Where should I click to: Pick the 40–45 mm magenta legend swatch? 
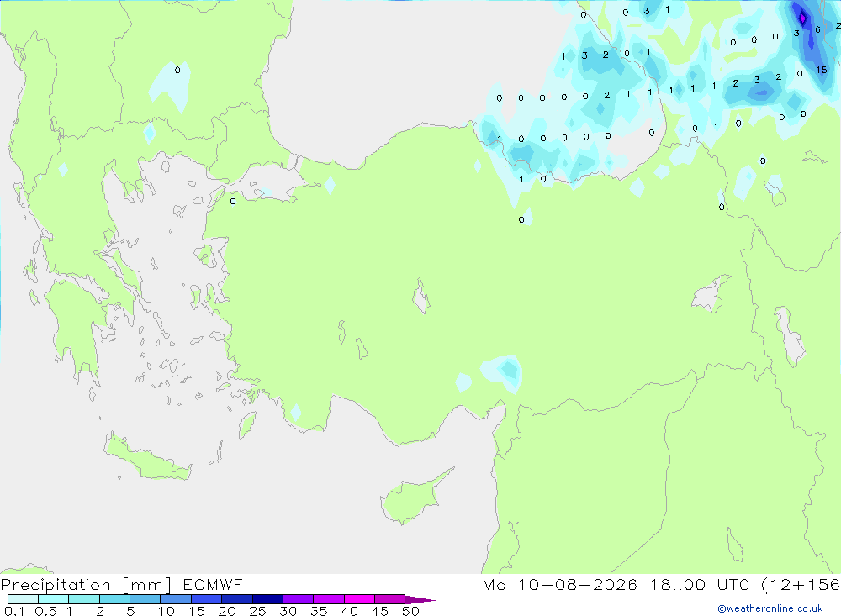359,599
